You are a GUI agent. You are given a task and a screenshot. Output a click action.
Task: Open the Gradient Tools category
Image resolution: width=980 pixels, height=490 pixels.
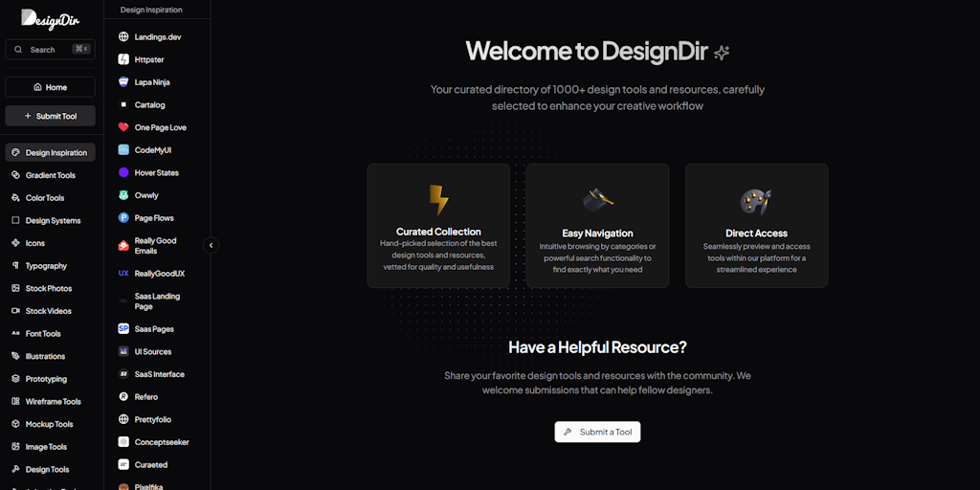click(x=50, y=175)
